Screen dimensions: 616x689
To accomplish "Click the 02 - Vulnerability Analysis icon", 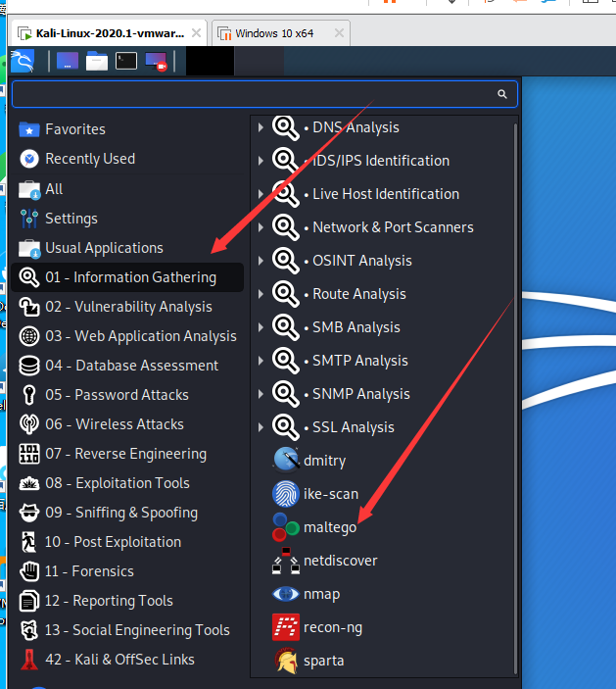I will (x=29, y=307).
